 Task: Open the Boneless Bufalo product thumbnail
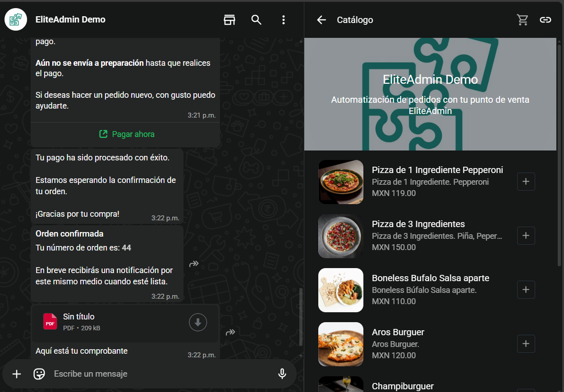341,290
